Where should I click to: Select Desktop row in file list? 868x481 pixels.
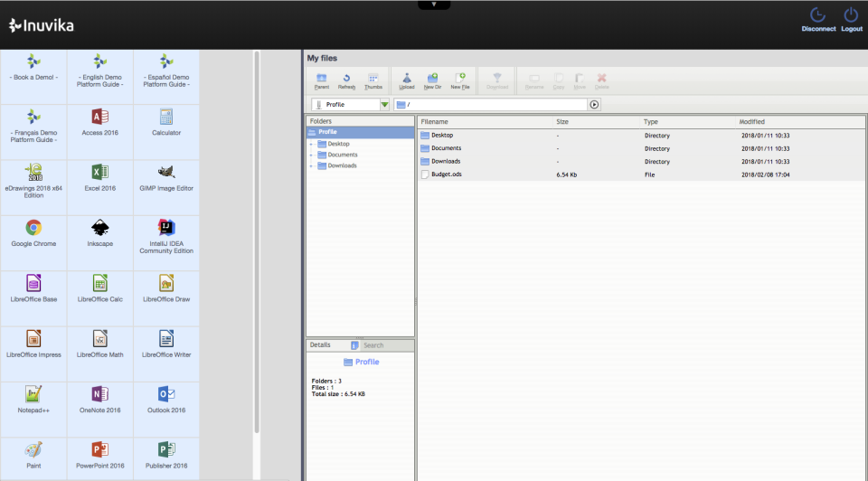coord(641,135)
